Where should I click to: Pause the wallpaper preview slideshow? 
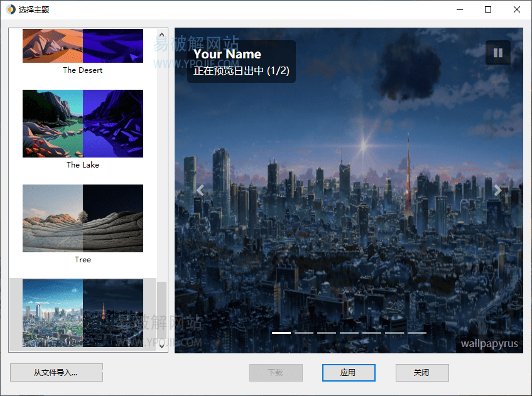click(497, 53)
